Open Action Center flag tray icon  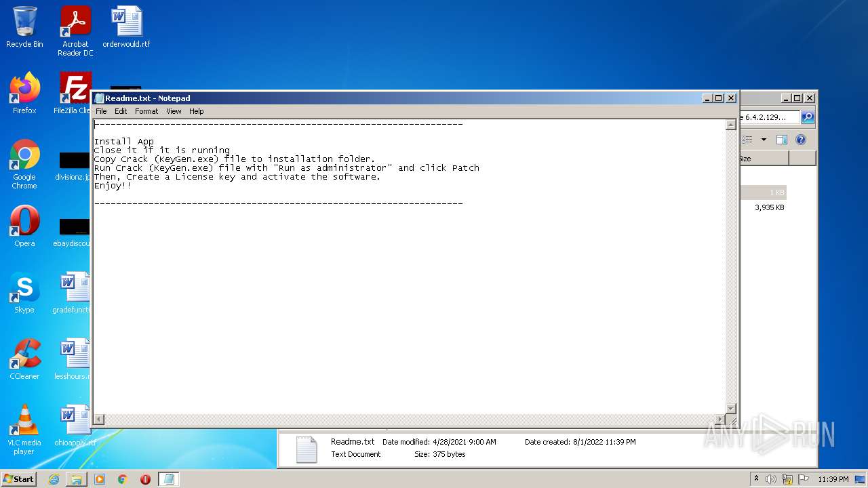point(803,479)
